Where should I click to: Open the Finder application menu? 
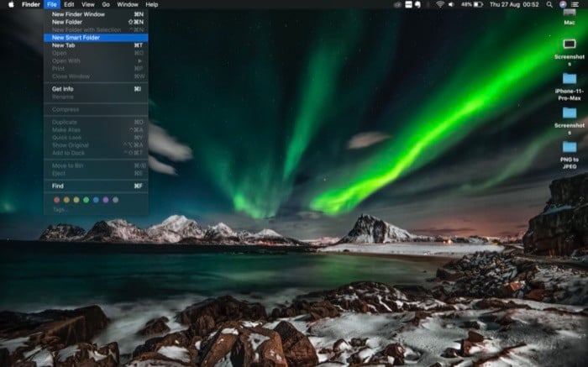tap(31, 4)
